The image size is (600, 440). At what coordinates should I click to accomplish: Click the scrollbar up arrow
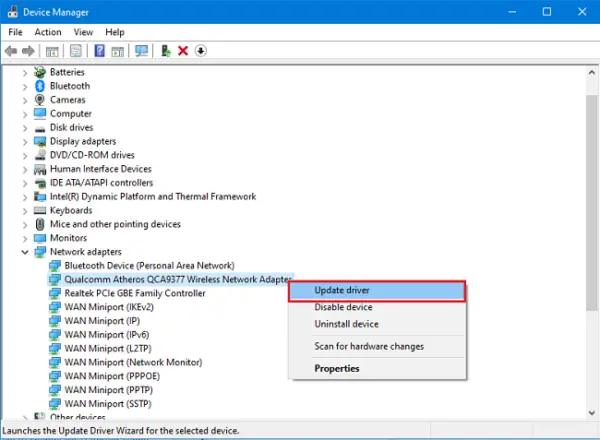(592, 72)
